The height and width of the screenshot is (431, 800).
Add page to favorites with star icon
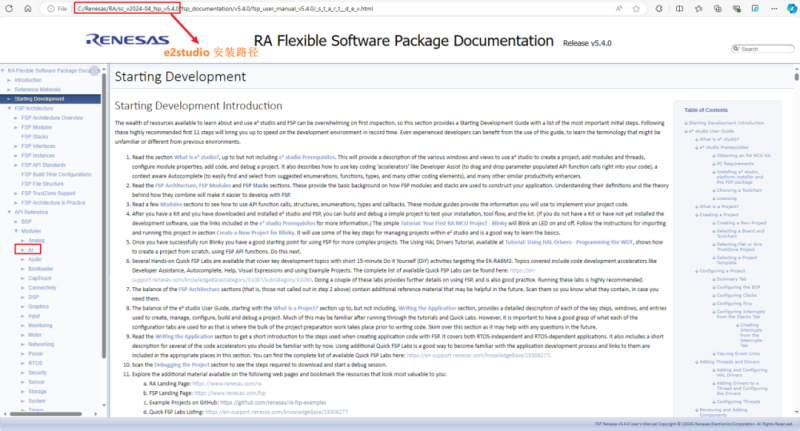[x=636, y=9]
